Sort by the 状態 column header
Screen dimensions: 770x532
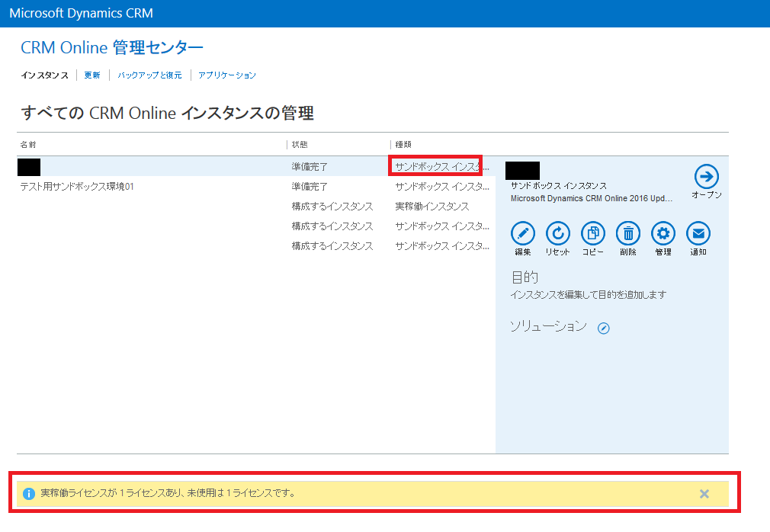300,144
